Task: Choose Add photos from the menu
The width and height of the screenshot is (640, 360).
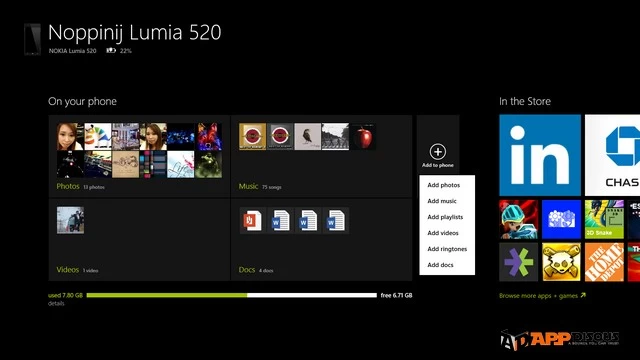Action: coord(444,185)
